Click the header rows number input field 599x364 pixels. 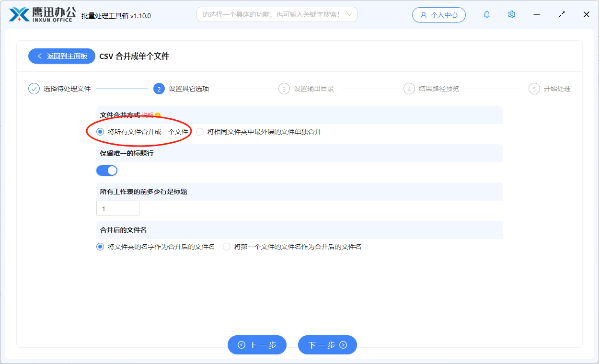coord(118,208)
